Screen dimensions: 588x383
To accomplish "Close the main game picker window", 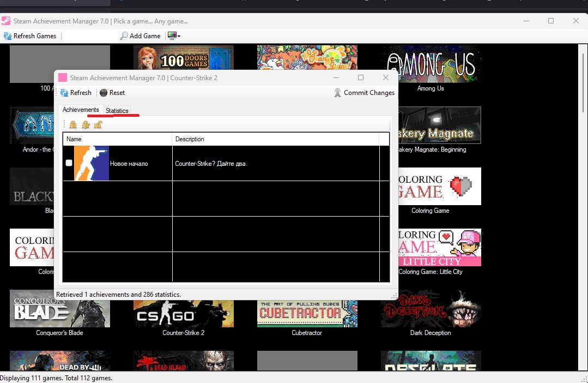I will 576,21.
